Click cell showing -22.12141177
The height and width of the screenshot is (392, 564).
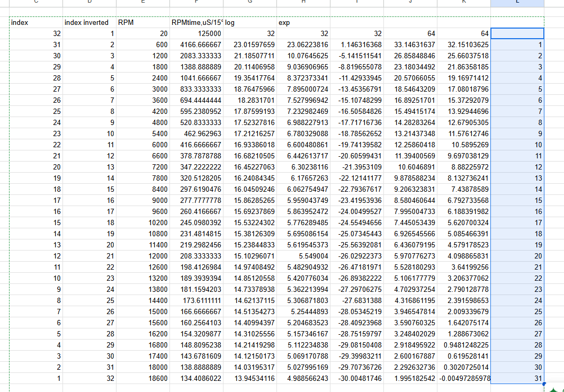(x=357, y=179)
